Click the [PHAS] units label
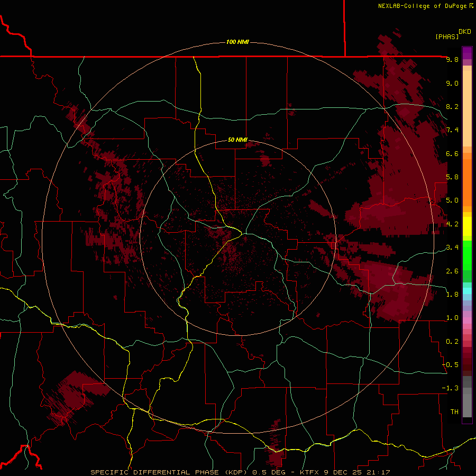The width and height of the screenshot is (476, 476). coord(447,36)
